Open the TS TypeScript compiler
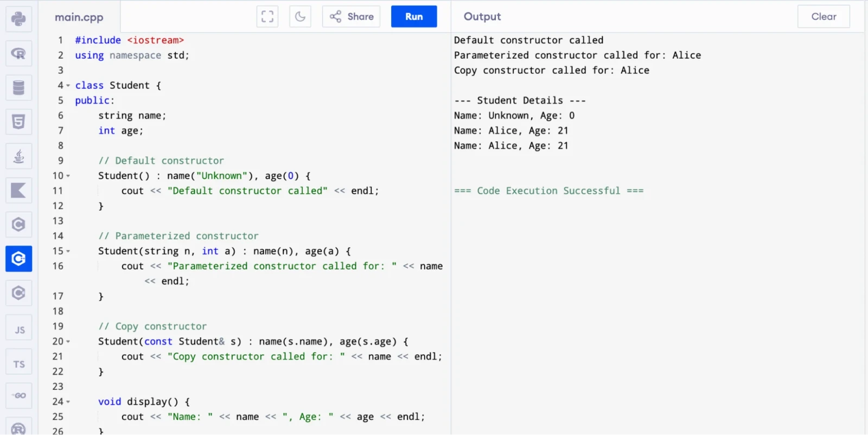The image size is (868, 435). pyautogui.click(x=18, y=362)
